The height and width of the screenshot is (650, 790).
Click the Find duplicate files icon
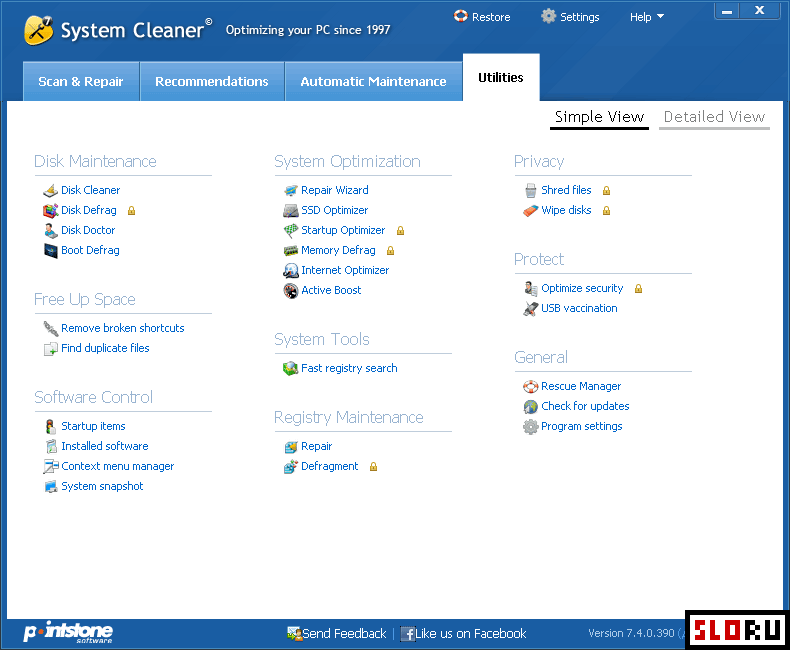click(x=50, y=349)
